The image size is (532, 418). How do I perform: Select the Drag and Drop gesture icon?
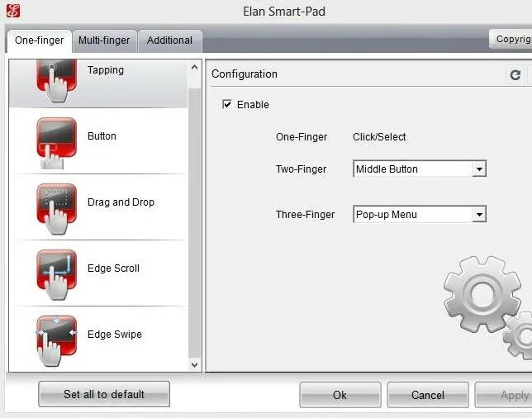pyautogui.click(x=56, y=209)
